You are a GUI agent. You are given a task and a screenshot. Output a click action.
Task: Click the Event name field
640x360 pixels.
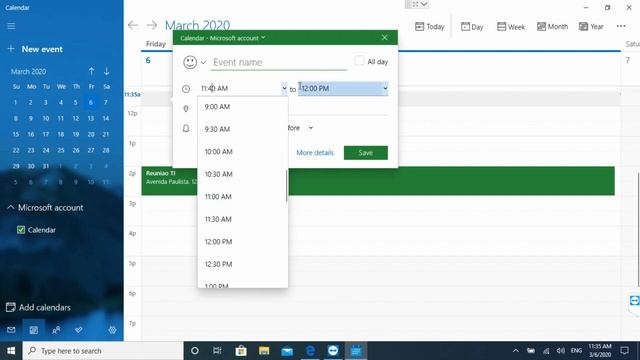pyautogui.click(x=279, y=62)
